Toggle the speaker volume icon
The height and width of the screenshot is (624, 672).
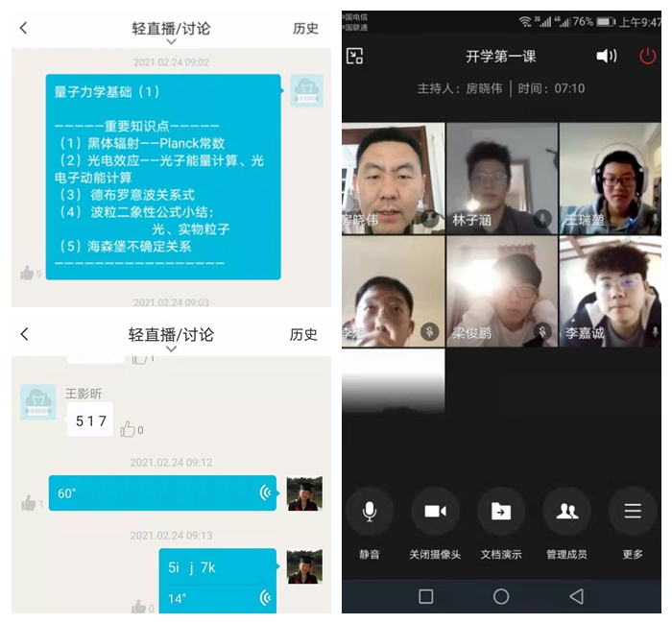click(607, 57)
